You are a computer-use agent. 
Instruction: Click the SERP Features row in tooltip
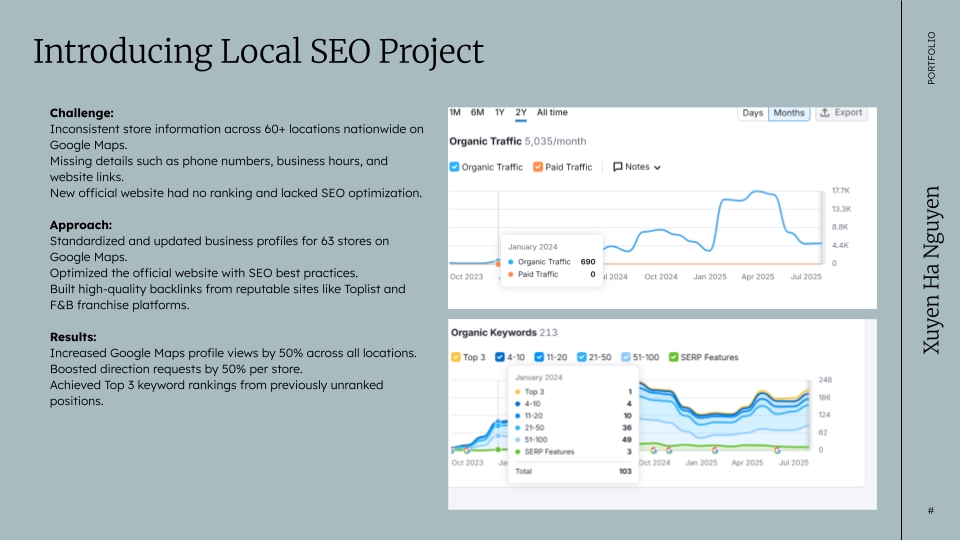[x=573, y=452]
